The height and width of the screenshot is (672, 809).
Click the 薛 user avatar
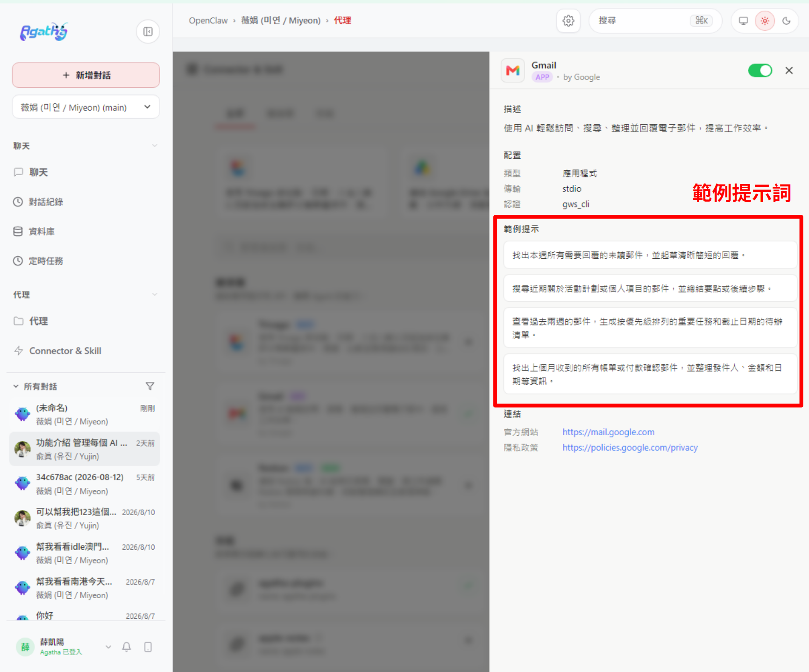point(25,647)
